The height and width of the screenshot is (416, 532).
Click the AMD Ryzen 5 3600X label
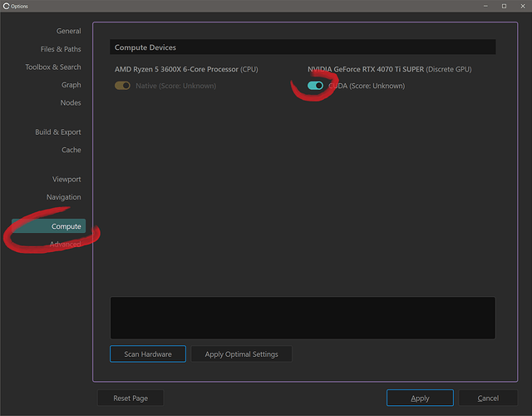186,69
